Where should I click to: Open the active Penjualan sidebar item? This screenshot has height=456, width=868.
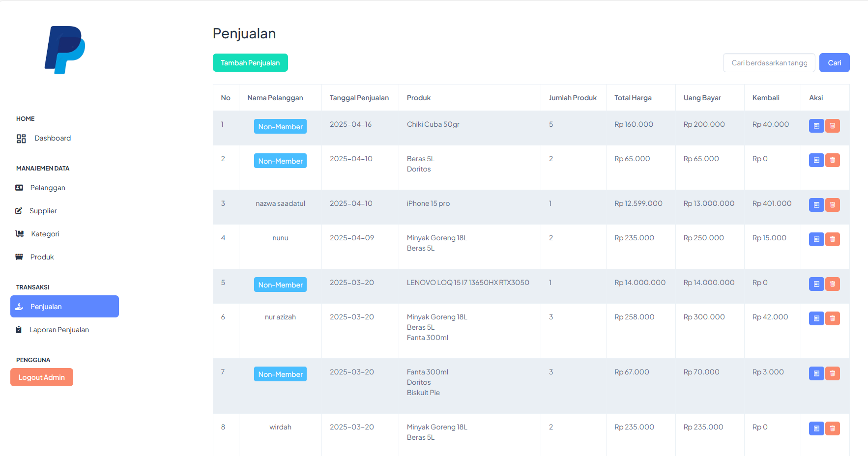click(64, 307)
